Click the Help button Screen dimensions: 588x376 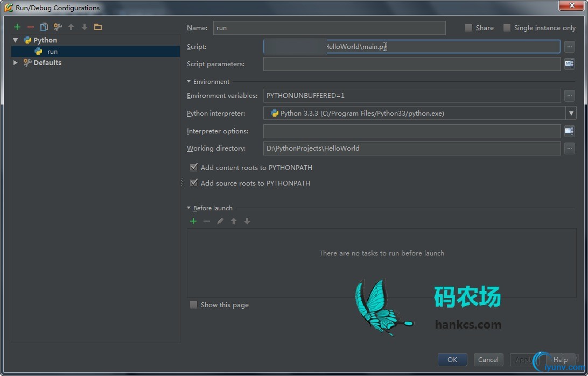[560, 359]
